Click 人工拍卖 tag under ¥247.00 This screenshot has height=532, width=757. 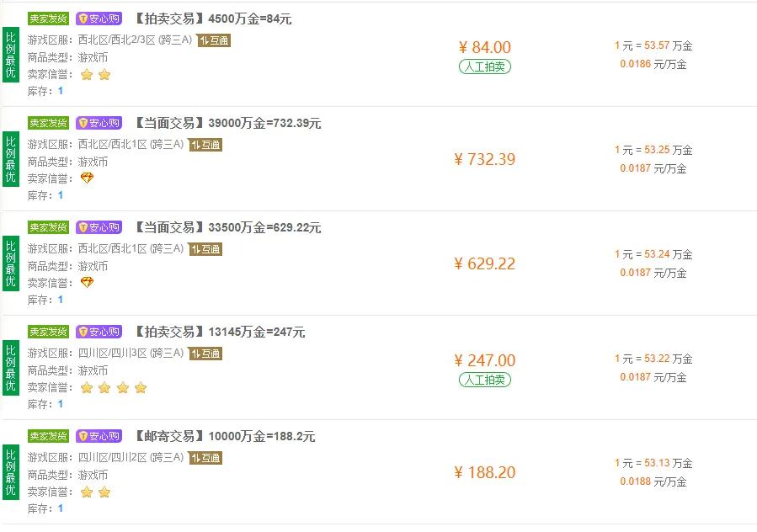pos(485,380)
